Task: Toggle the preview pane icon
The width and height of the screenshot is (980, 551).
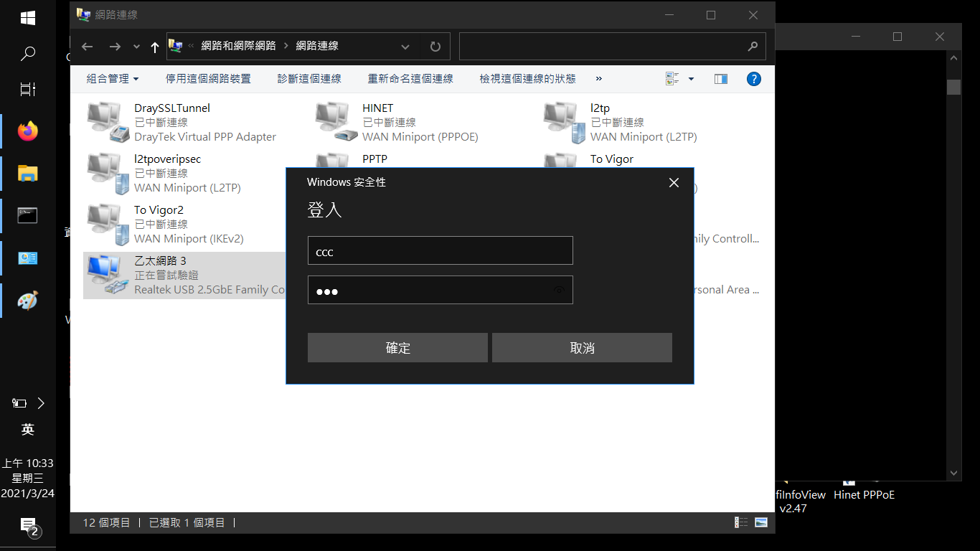Action: [x=721, y=79]
